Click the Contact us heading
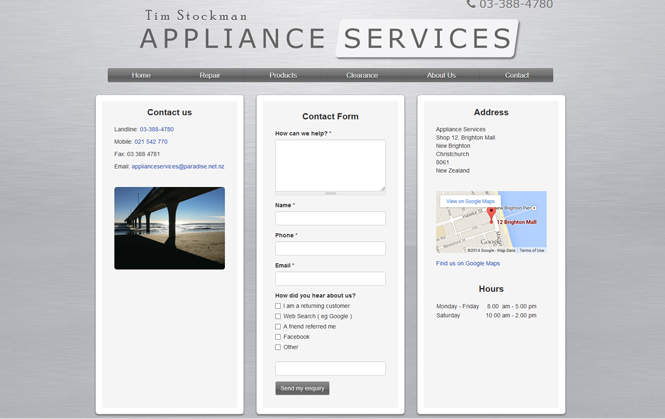This screenshot has width=665, height=419. pyautogui.click(x=170, y=112)
